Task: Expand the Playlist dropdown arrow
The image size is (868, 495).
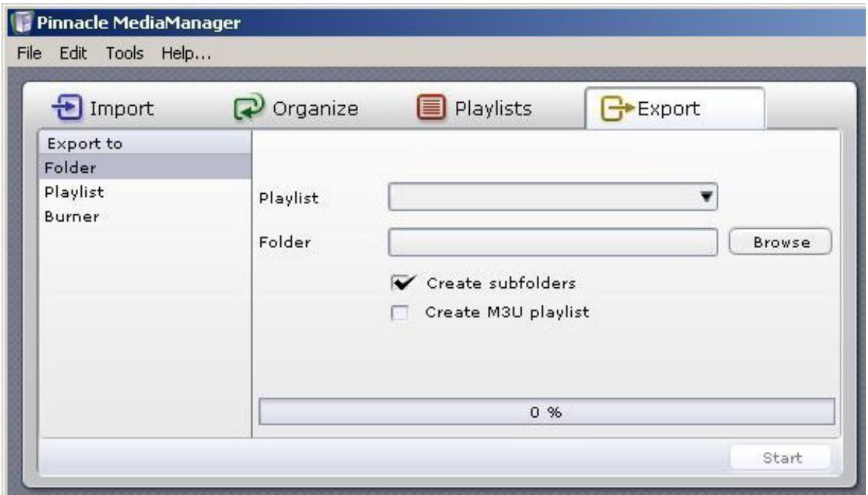Action: [706, 196]
